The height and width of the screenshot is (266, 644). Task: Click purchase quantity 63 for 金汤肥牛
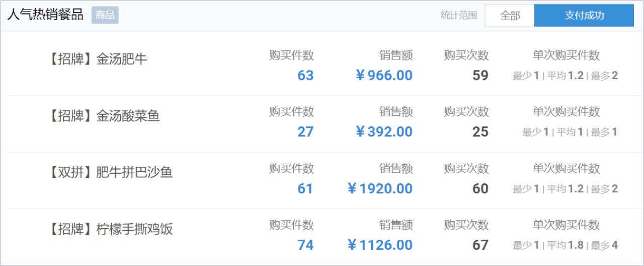[x=305, y=76]
